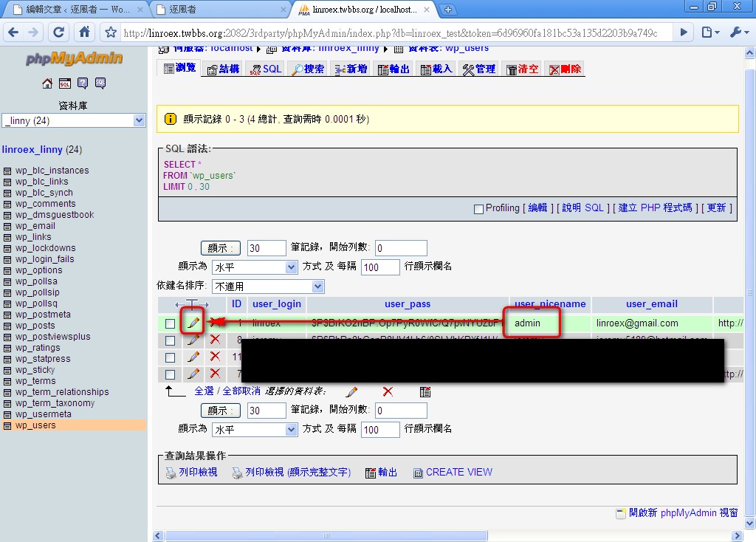The image size is (756, 542).
Task: Open upper 顯示為 水平 display mode dropdown
Action: 255,267
